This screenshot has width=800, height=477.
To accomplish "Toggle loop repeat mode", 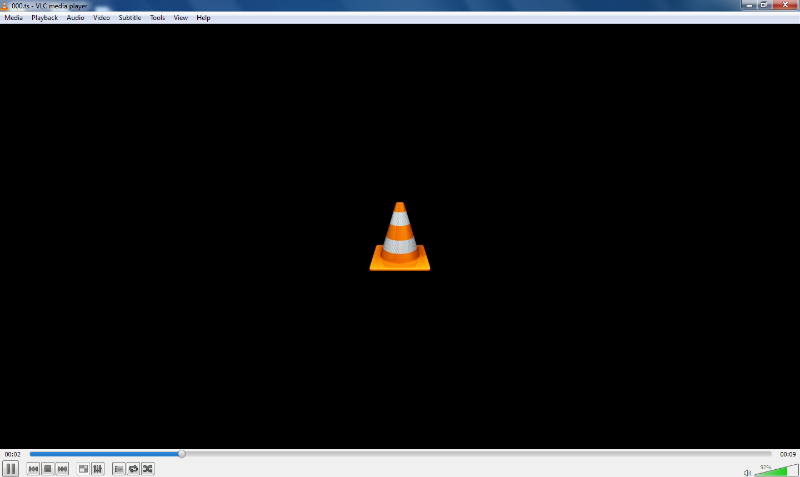I will [x=133, y=469].
